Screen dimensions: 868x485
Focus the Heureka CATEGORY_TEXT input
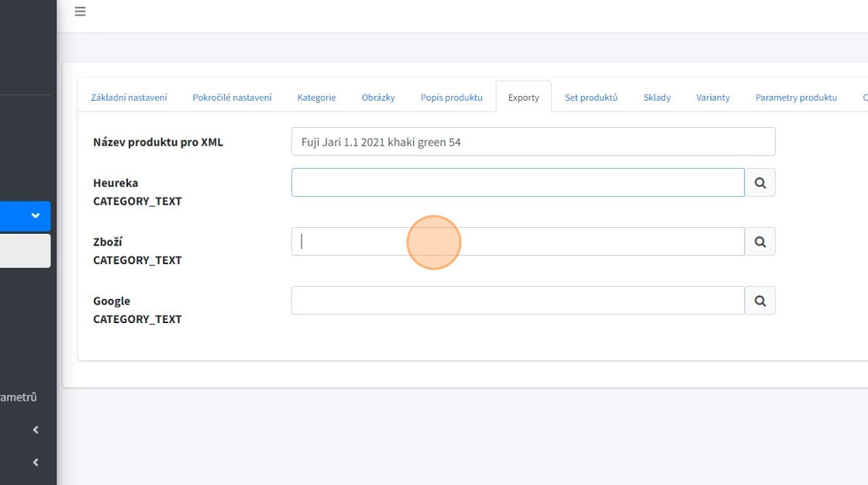518,183
